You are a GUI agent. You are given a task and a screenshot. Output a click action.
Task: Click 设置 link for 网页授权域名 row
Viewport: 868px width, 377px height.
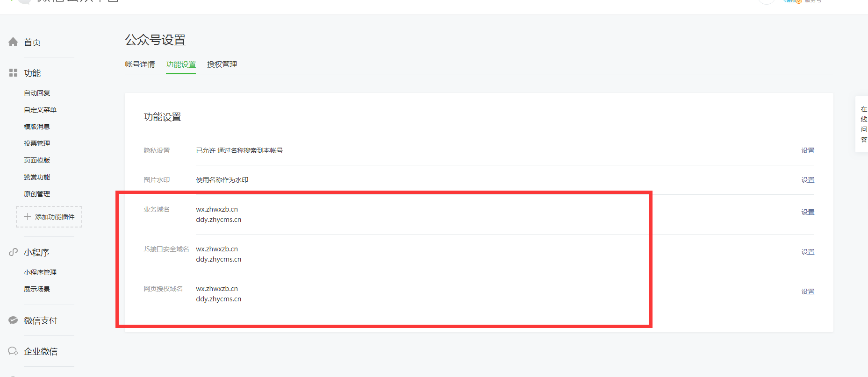pos(808,292)
